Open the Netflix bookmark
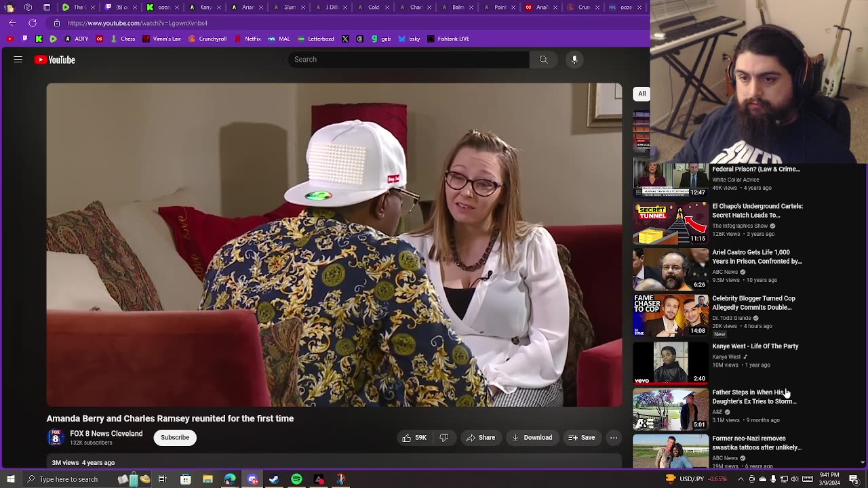The height and width of the screenshot is (488, 868). coord(248,39)
